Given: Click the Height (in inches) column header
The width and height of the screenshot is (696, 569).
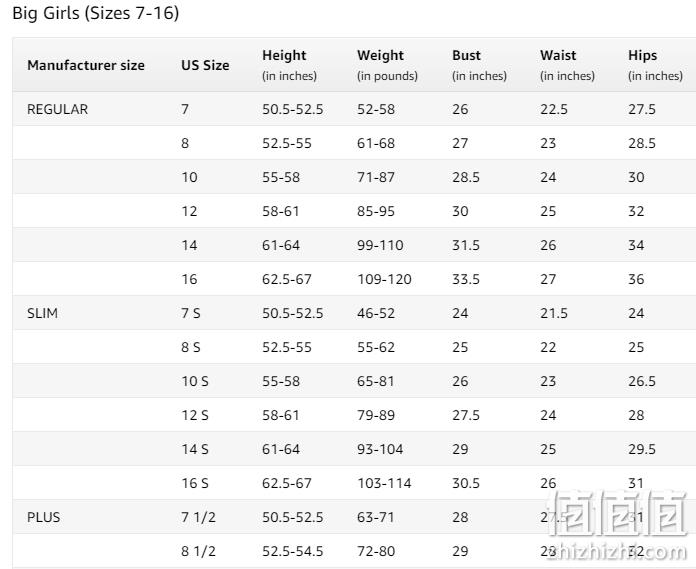Looking at the screenshot, I should click(x=289, y=65).
